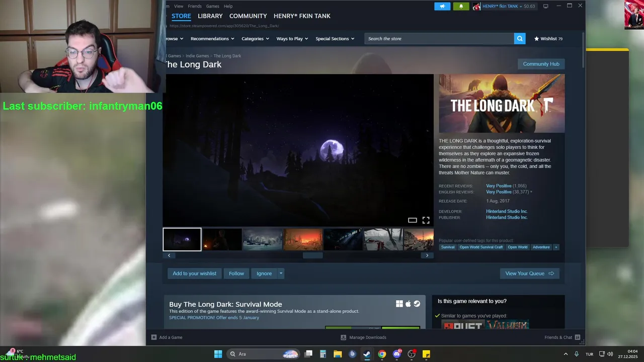The width and height of the screenshot is (644, 362).
Task: Open Sticky Notes from the taskbar
Action: point(426,354)
